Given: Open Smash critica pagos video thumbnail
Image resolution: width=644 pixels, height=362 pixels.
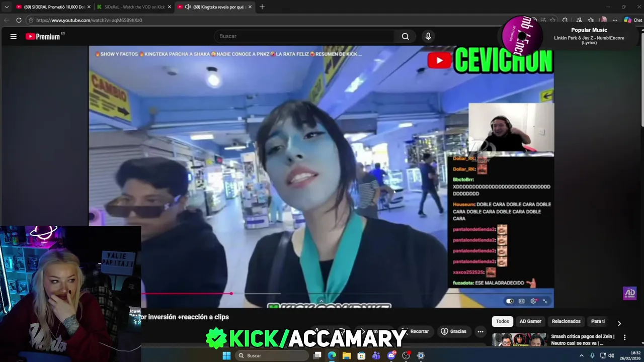Looking at the screenshot, I should [519, 340].
